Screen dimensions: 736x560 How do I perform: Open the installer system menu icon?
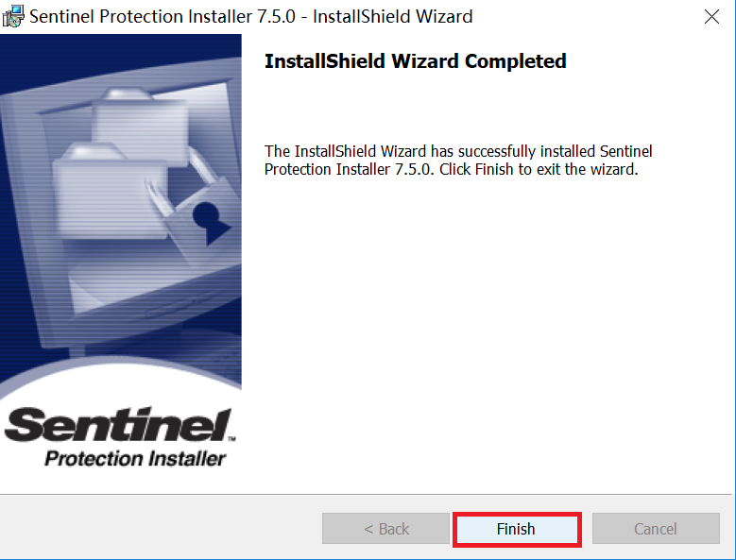coord(13,17)
